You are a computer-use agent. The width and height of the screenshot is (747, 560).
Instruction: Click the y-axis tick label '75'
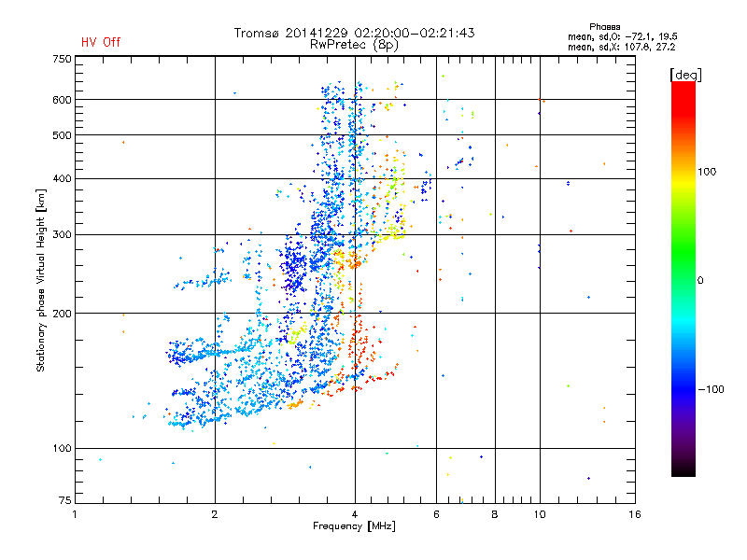65,500
